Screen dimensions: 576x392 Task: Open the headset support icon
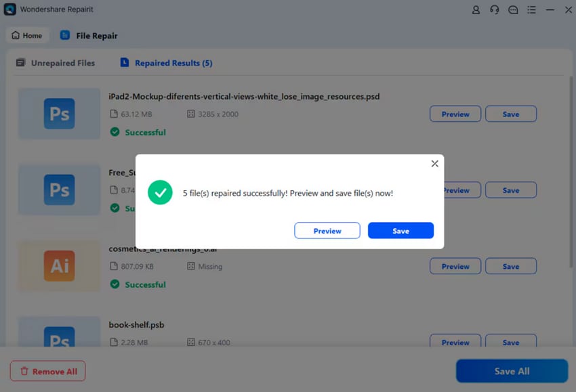pos(495,10)
